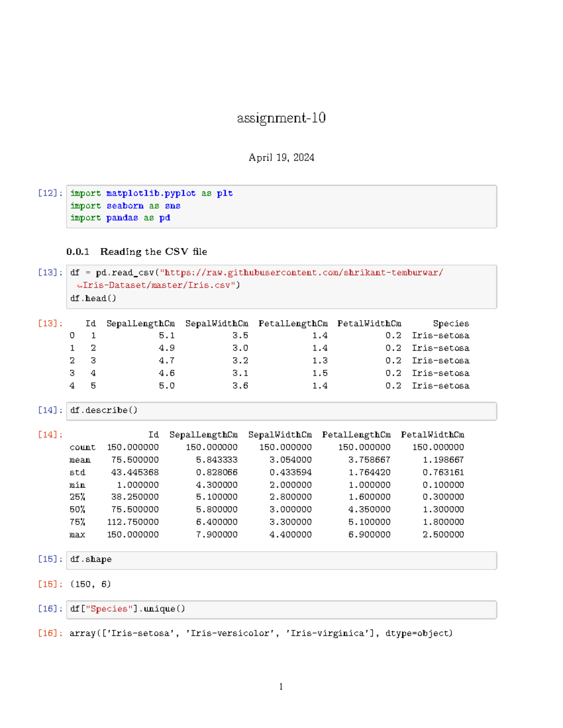
Task: Select the assignment-10 document title
Action: [281, 119]
